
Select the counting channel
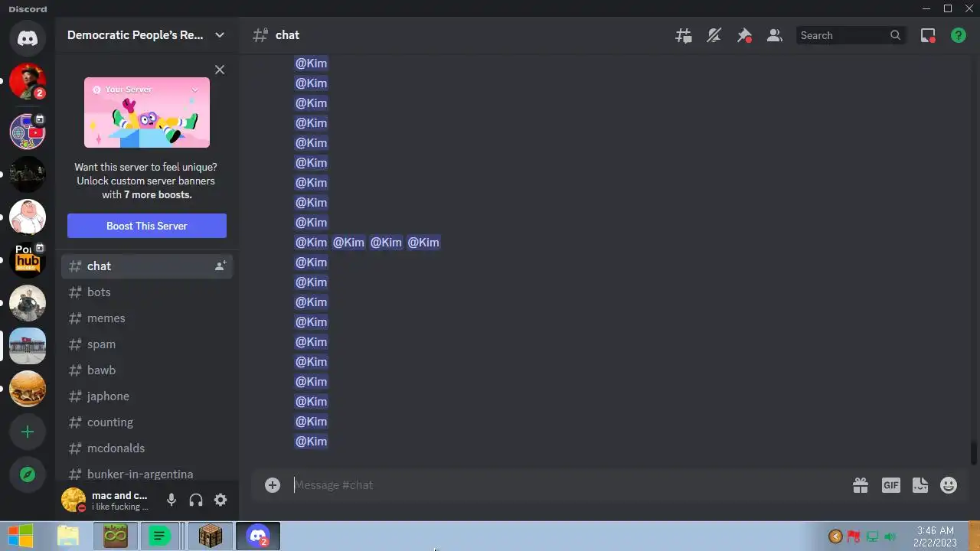point(147,422)
